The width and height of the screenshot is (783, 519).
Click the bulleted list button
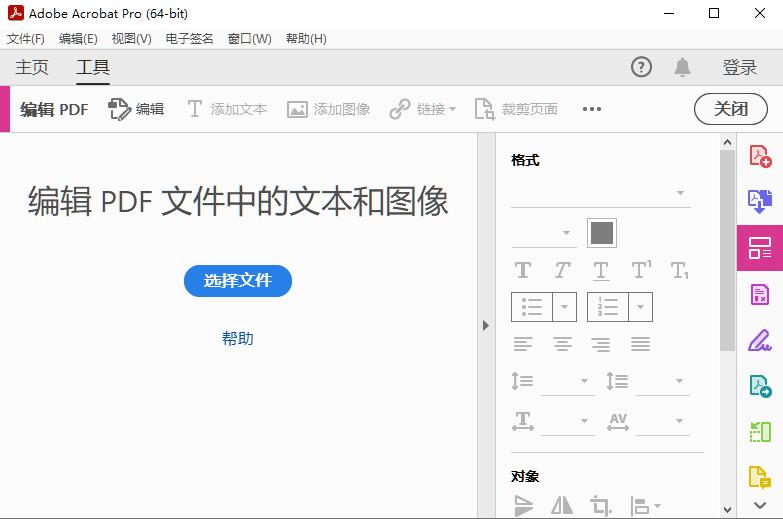(x=532, y=307)
